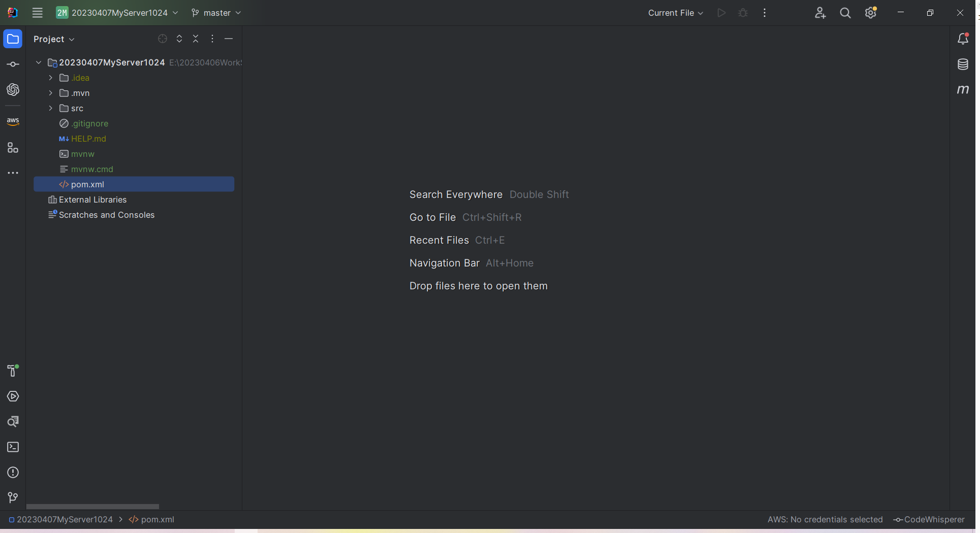
Task: Open the main hamburger menu
Action: pos(37,13)
